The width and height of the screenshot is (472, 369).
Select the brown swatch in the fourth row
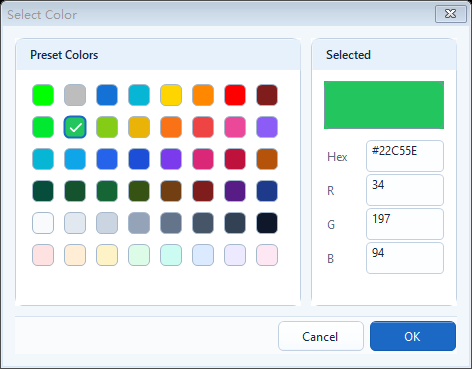pos(171,191)
